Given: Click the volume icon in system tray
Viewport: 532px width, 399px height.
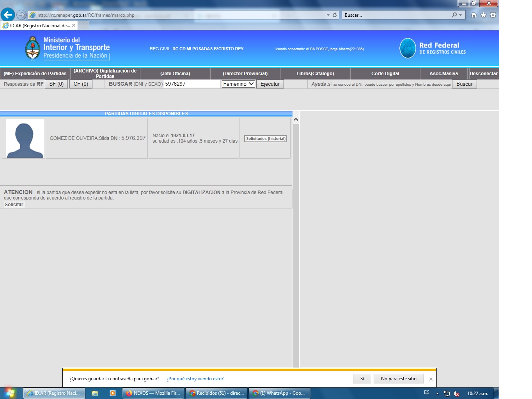Looking at the screenshot, I should pyautogui.click(x=456, y=394).
